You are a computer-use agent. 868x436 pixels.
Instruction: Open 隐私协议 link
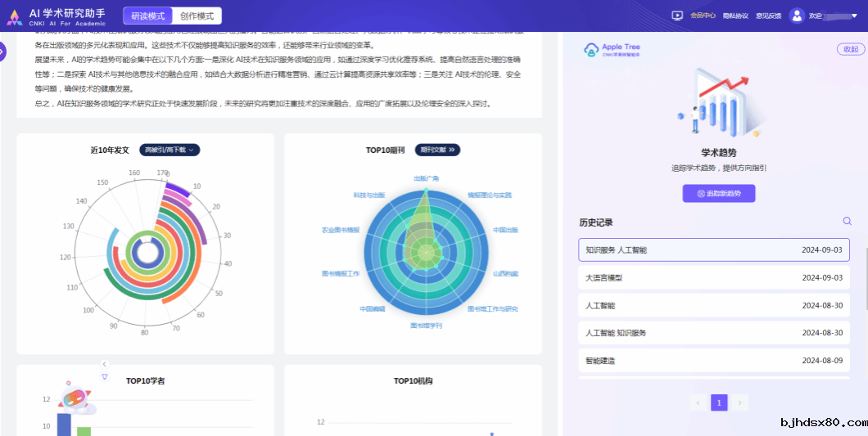pos(735,16)
